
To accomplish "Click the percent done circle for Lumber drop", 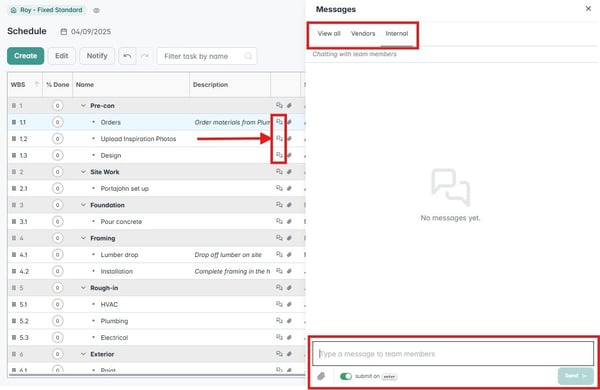I will coord(57,255).
